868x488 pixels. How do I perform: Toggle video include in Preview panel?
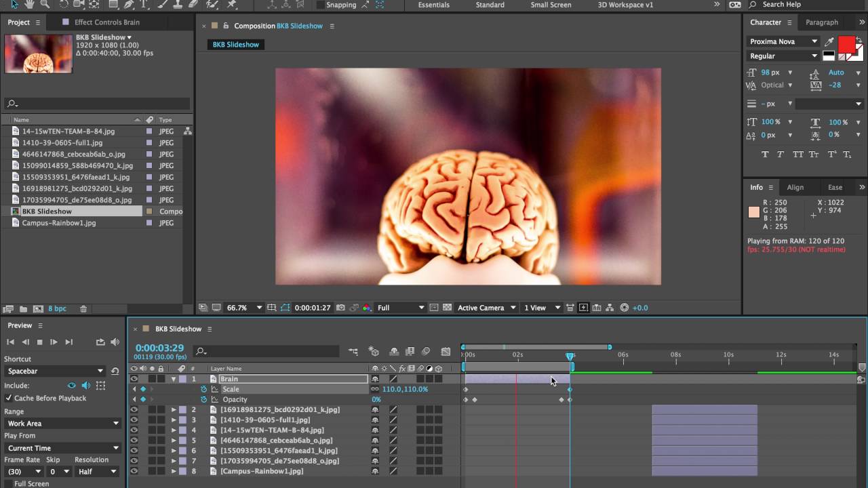71,386
